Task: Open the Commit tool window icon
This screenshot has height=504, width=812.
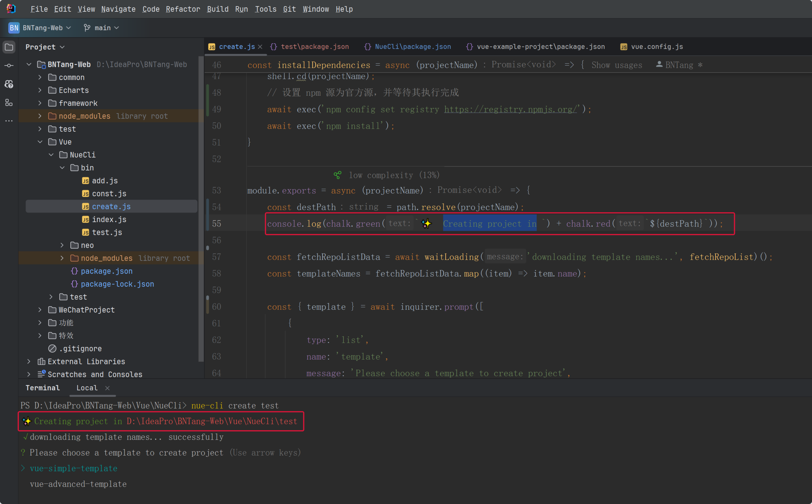Action: tap(9, 65)
